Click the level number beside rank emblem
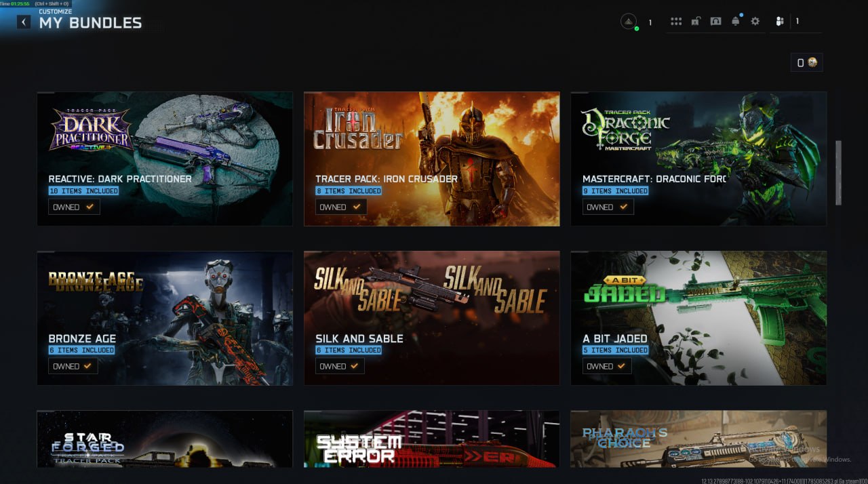This screenshot has width=868, height=484. coord(650,22)
